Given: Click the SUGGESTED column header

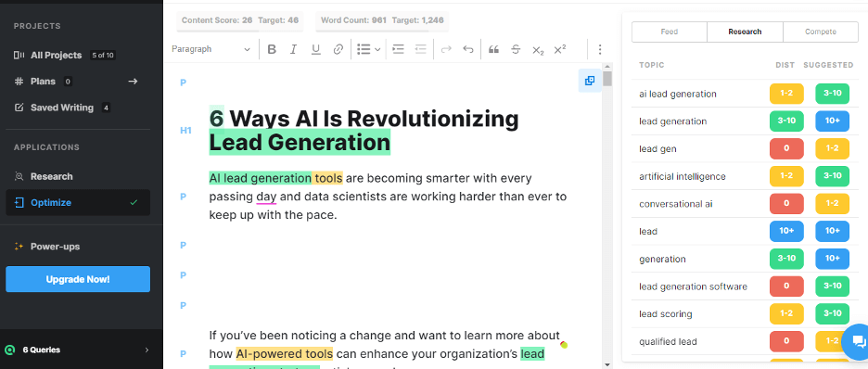Looking at the screenshot, I should pos(828,65).
